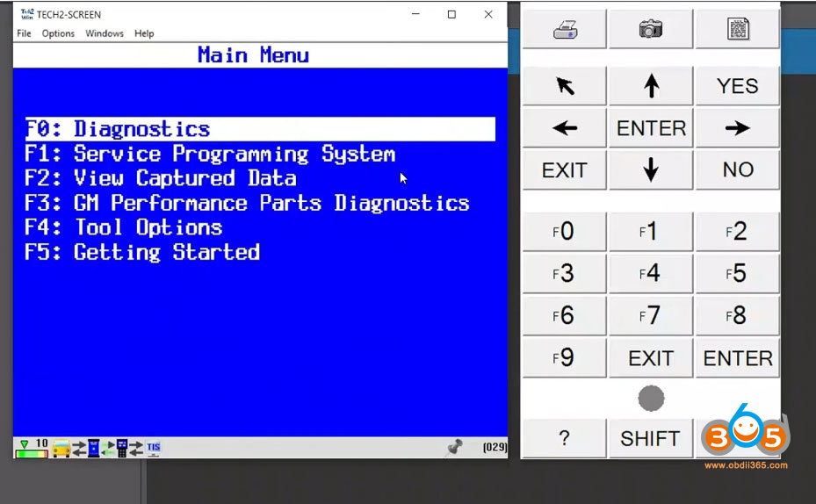Click the TIS status bar icon

154,448
